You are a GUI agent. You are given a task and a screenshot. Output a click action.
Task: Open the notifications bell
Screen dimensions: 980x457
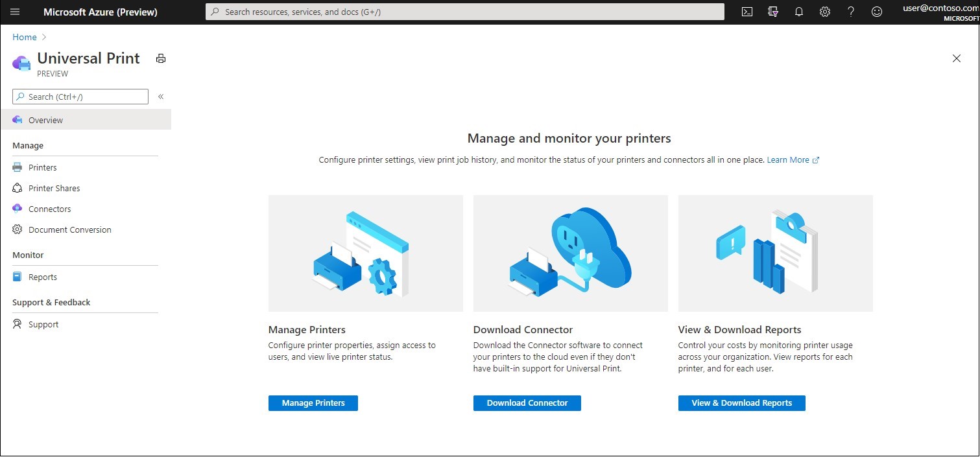pyautogui.click(x=799, y=12)
